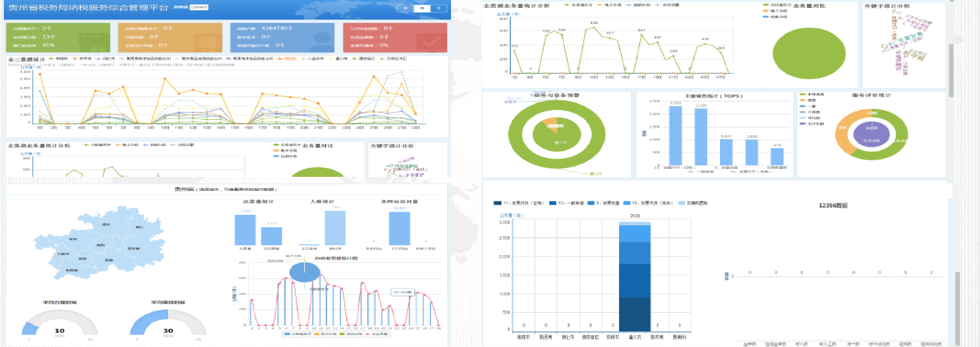Toggle 铜仁市 series in 金三数据统计 legend
Screen dimensions: 980x347
pos(105,58)
